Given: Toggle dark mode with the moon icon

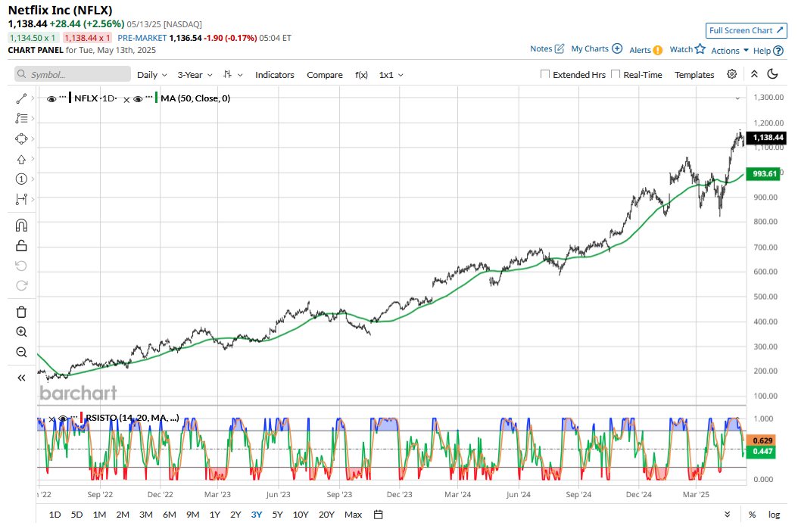Looking at the screenshot, I should click(772, 74).
